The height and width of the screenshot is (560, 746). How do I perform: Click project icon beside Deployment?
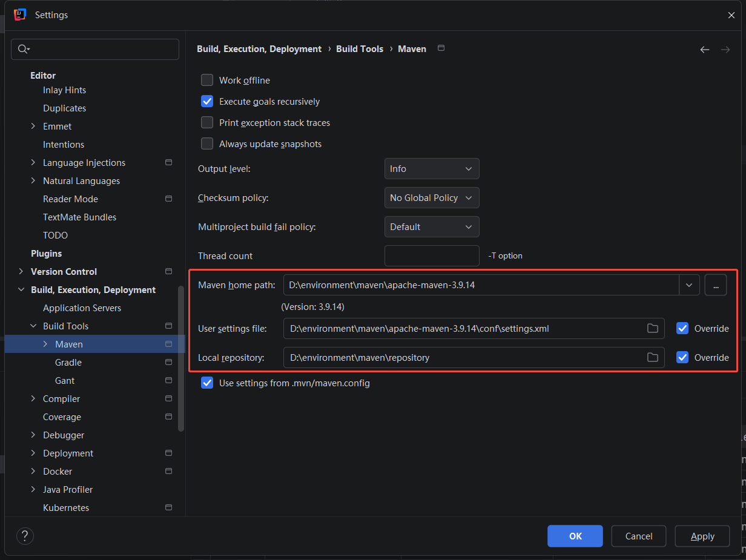coord(169,453)
